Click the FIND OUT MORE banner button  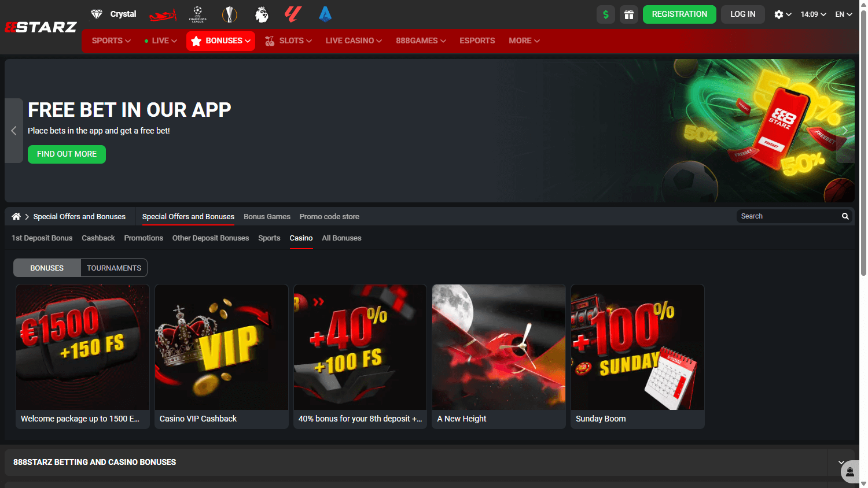pyautogui.click(x=67, y=154)
